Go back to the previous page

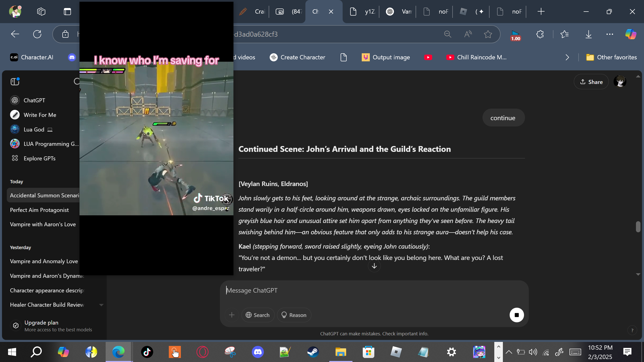pos(15,34)
